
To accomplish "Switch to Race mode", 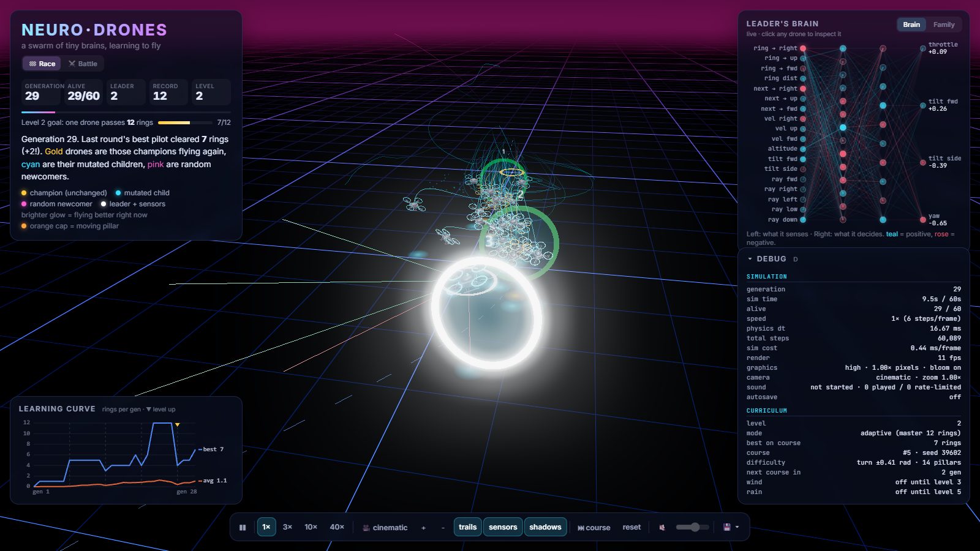I will [x=42, y=64].
